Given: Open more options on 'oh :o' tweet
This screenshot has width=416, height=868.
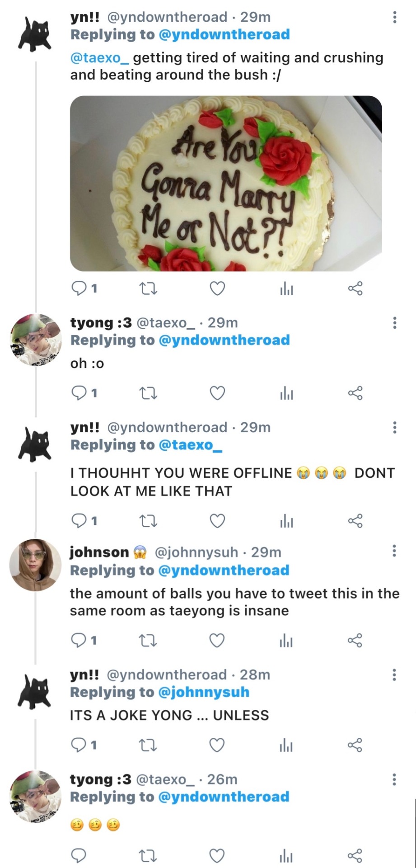Looking at the screenshot, I should [x=395, y=323].
